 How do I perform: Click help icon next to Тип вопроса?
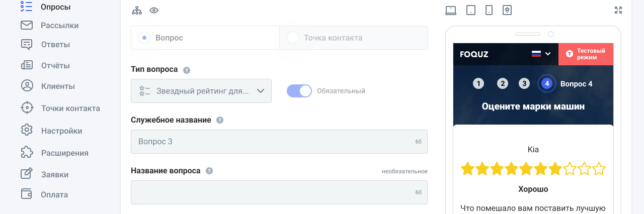coord(187,70)
